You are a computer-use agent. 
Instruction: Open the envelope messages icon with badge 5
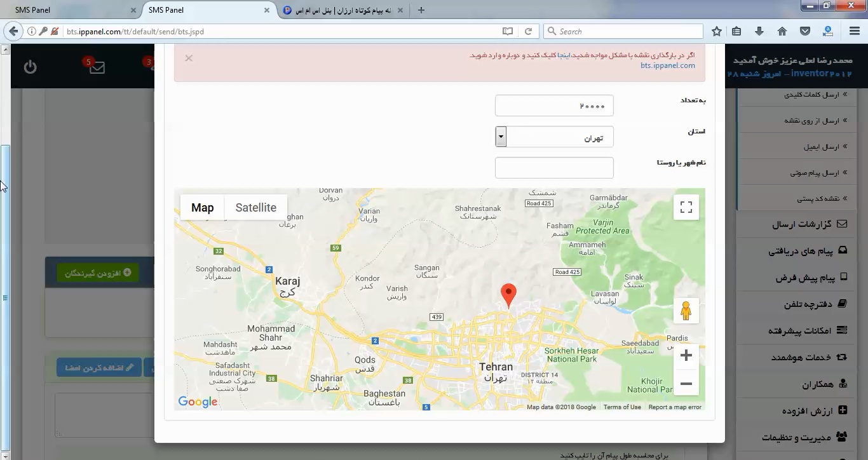click(97, 67)
